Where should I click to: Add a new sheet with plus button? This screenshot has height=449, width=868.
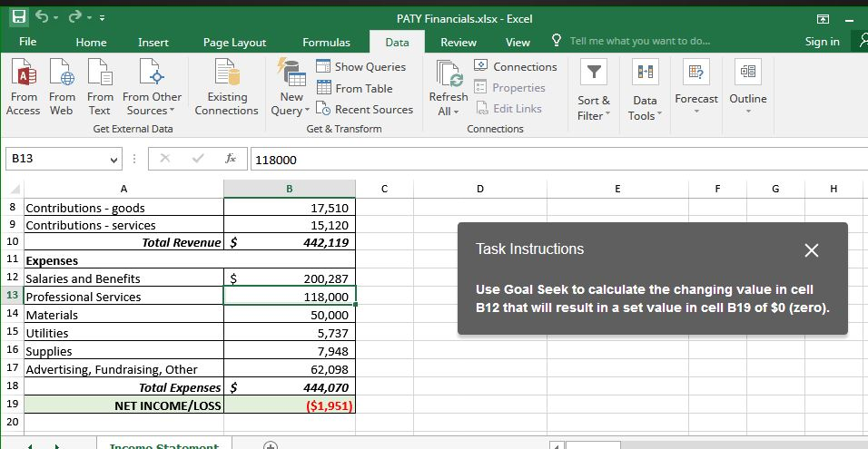coord(271,445)
